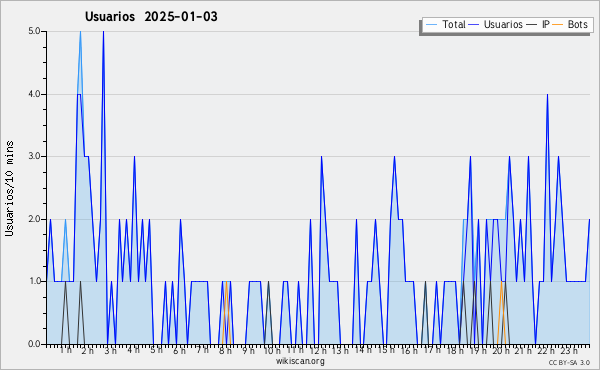Click the y-axis label 'Usuarios/10 mins'

click(9, 188)
